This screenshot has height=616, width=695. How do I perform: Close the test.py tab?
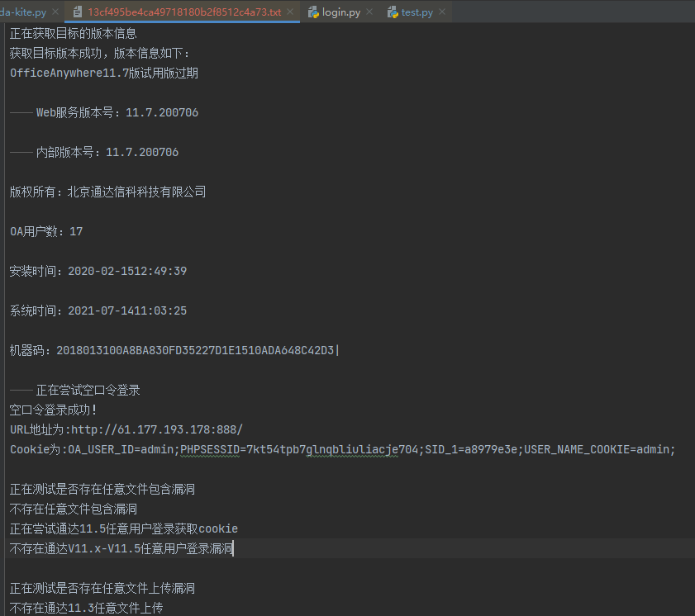[x=442, y=12]
